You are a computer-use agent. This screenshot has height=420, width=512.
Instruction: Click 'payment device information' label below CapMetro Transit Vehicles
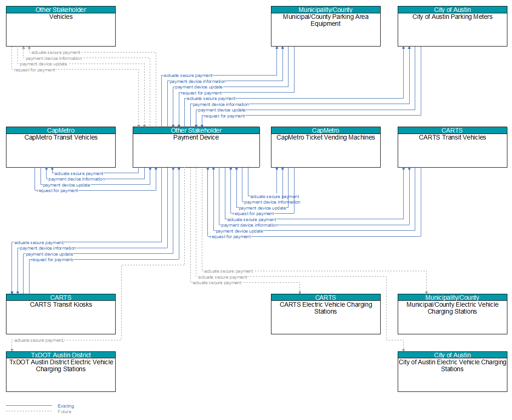(x=77, y=179)
